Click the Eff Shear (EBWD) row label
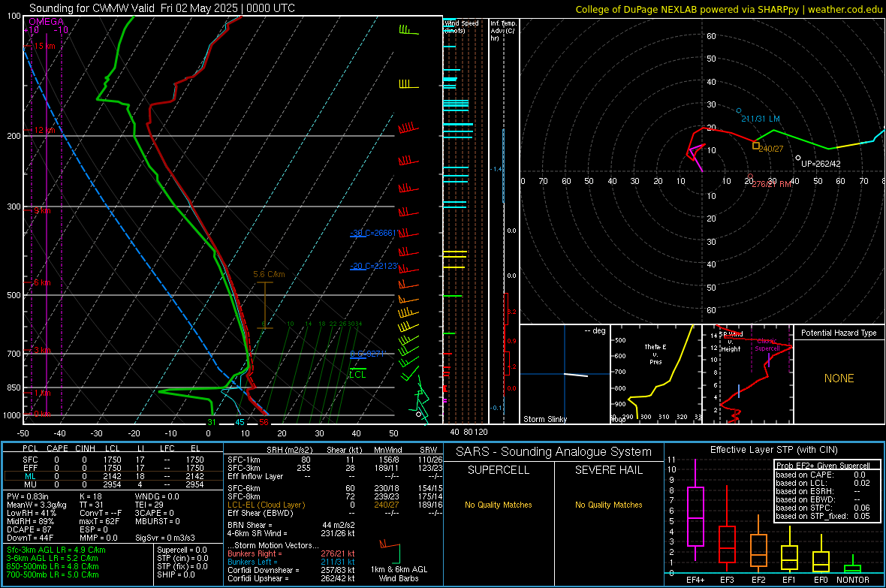The height and width of the screenshot is (588, 886). [x=261, y=513]
